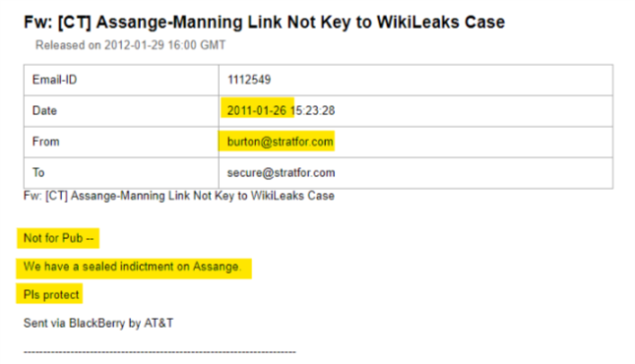Select the From label cell

(121, 142)
